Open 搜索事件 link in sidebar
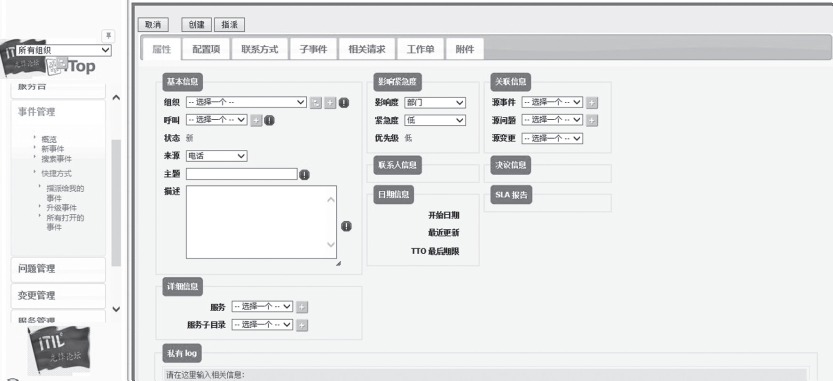833x381 pixels. tap(57, 159)
